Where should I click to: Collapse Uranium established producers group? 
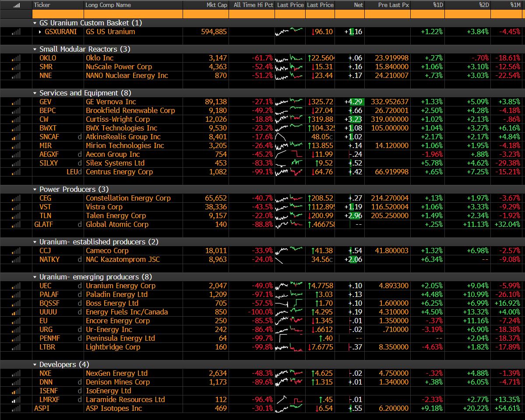click(x=35, y=242)
